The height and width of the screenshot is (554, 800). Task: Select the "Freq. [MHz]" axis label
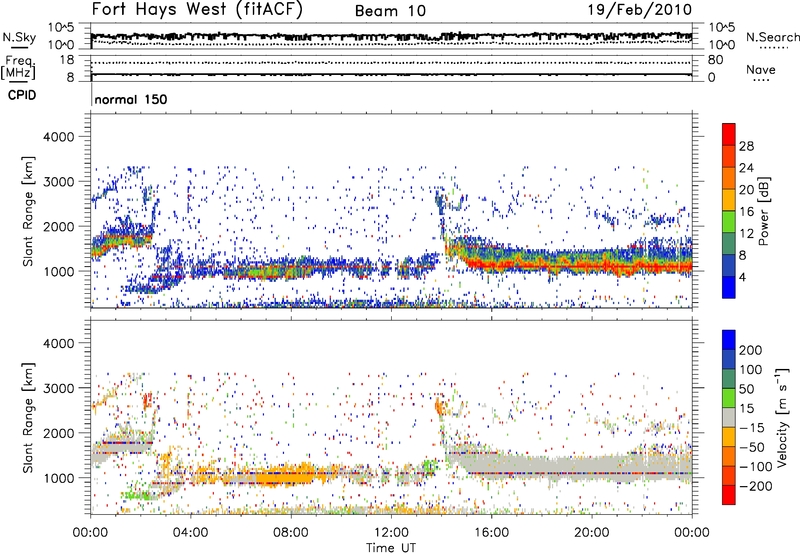[x=19, y=67]
